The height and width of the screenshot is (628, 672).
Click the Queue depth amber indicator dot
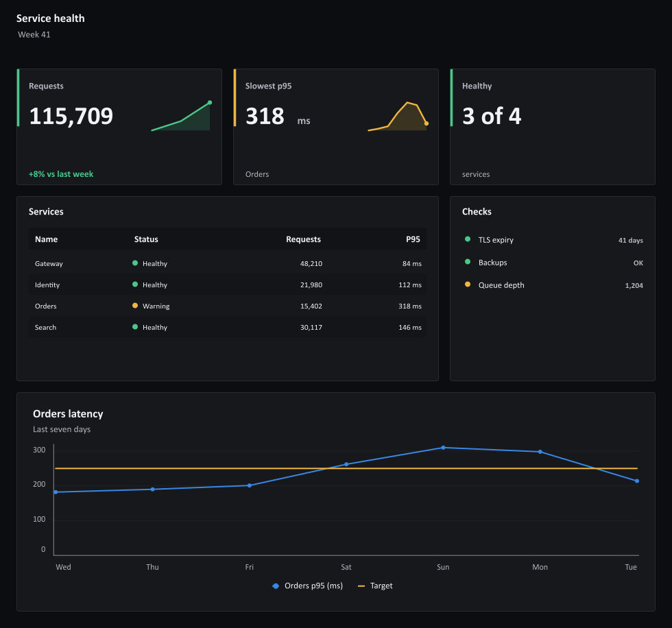click(468, 284)
